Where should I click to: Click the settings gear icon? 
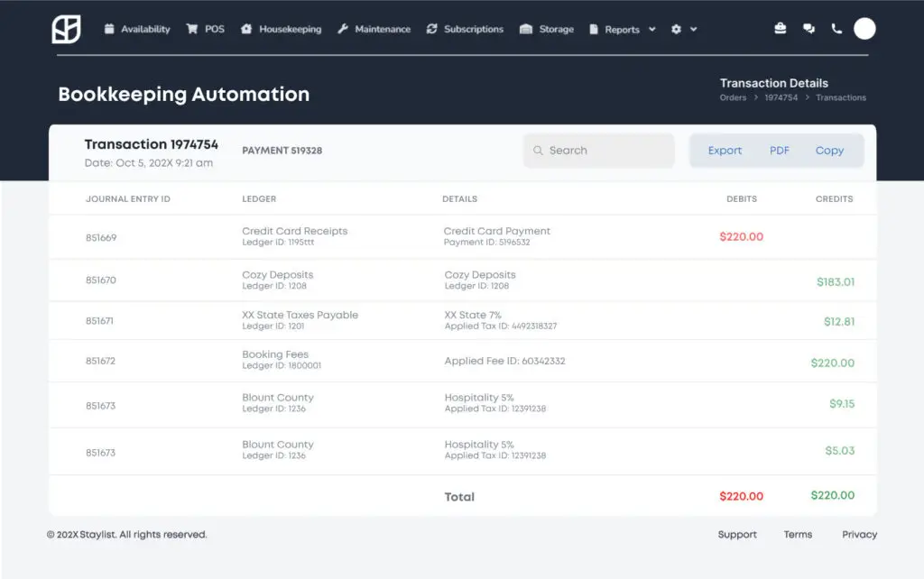click(x=677, y=29)
